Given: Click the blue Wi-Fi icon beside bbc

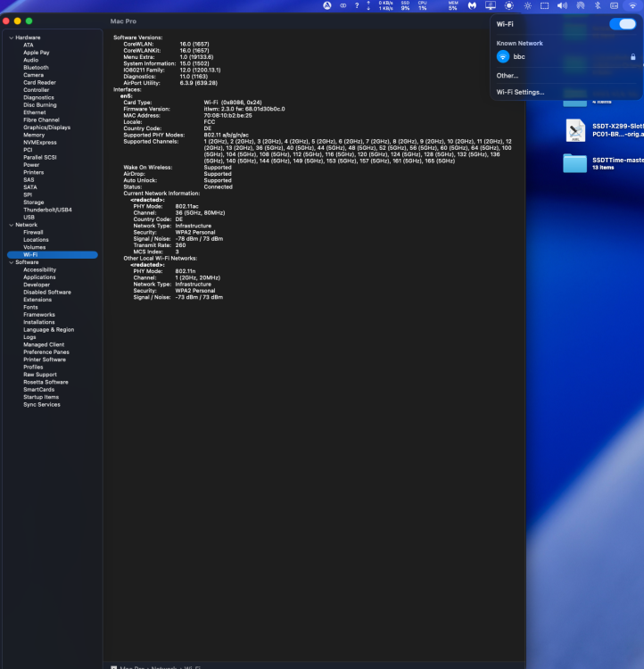Looking at the screenshot, I should (503, 56).
